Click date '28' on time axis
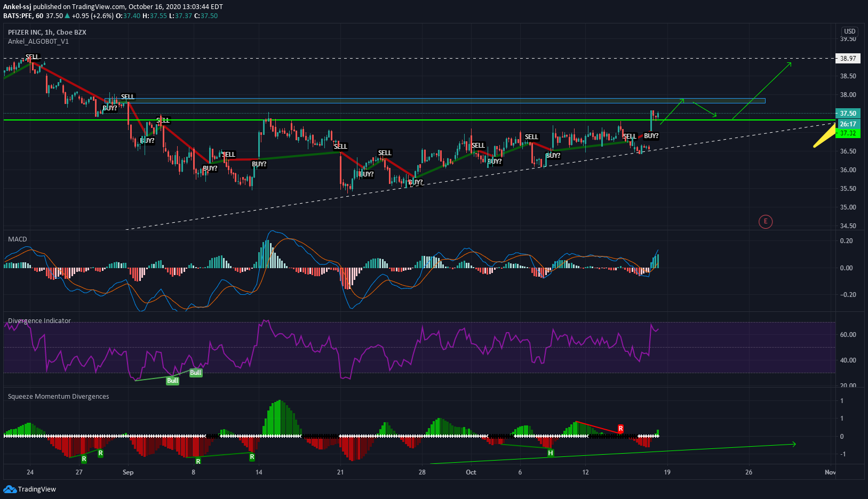The image size is (868, 499). 422,472
